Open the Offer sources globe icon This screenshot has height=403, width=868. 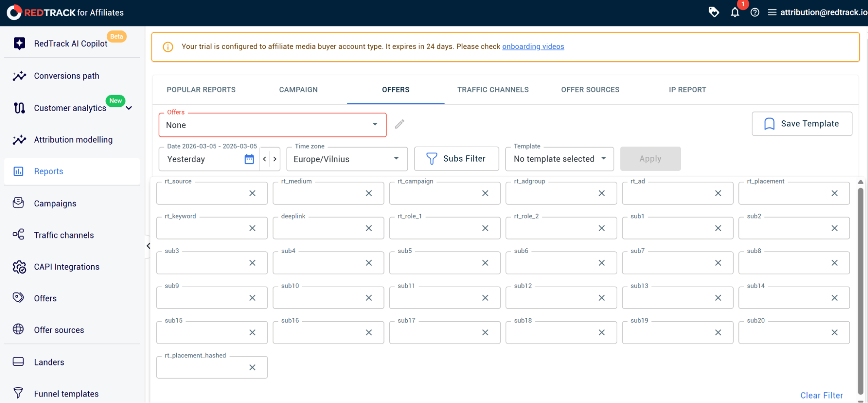(x=18, y=329)
